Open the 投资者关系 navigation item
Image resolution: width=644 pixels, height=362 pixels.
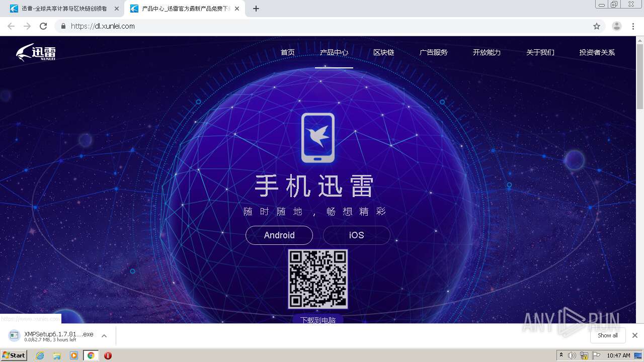tap(597, 52)
